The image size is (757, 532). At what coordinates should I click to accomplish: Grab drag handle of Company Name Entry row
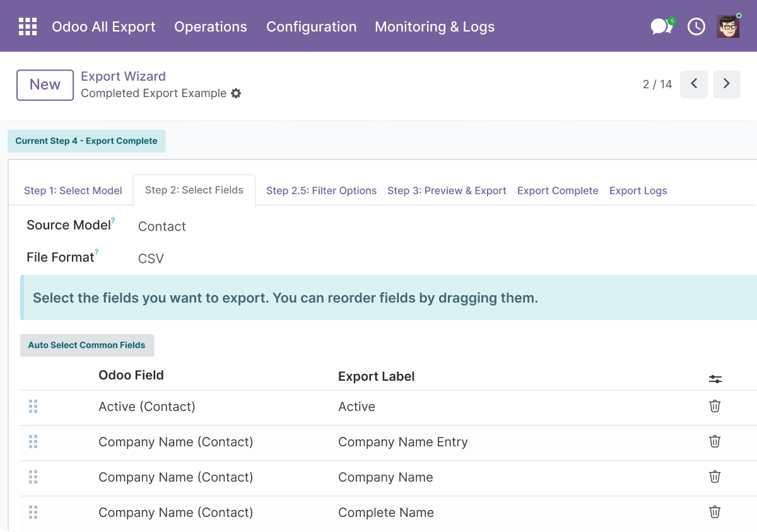[33, 442]
